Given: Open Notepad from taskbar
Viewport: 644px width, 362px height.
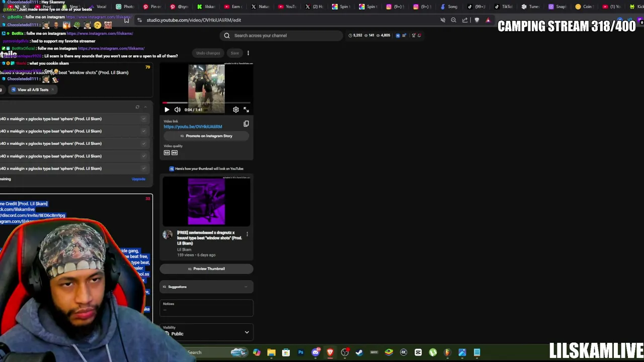Looking at the screenshot, I should click(477, 352).
